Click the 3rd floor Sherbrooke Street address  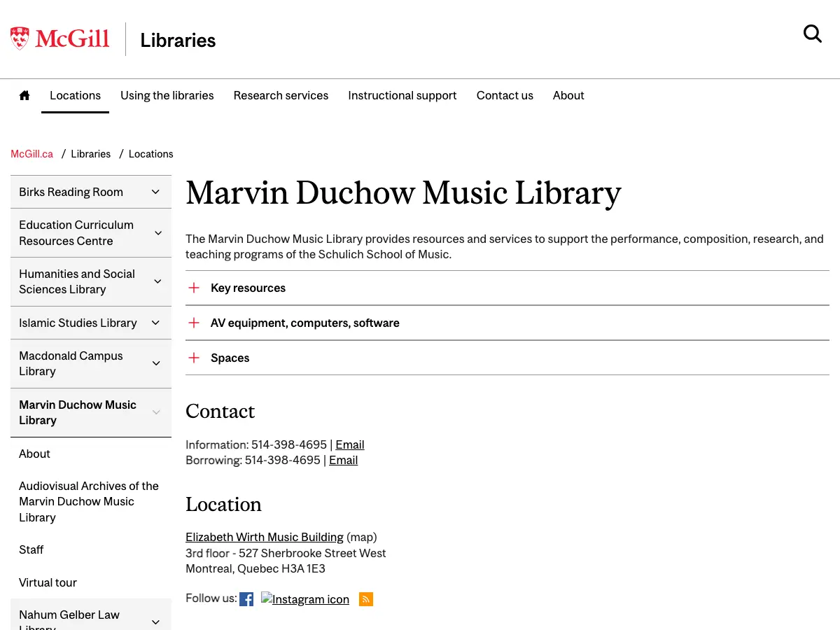pyautogui.click(x=286, y=553)
